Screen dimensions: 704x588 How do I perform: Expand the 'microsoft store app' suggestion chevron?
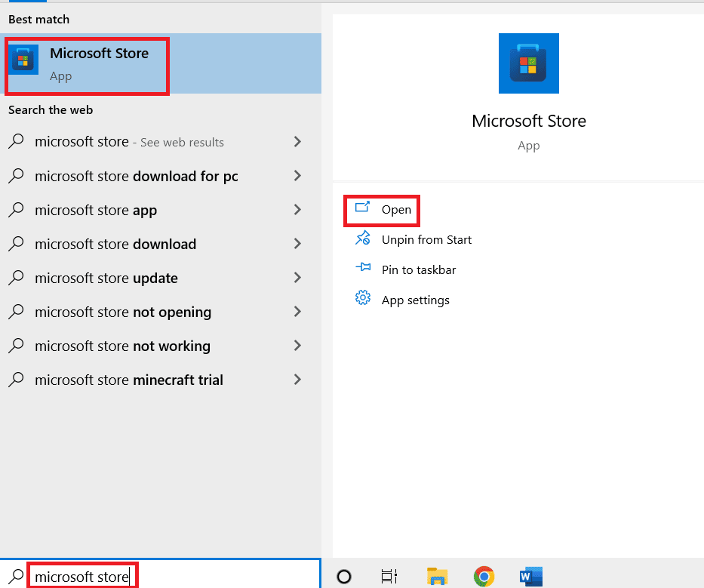click(297, 210)
